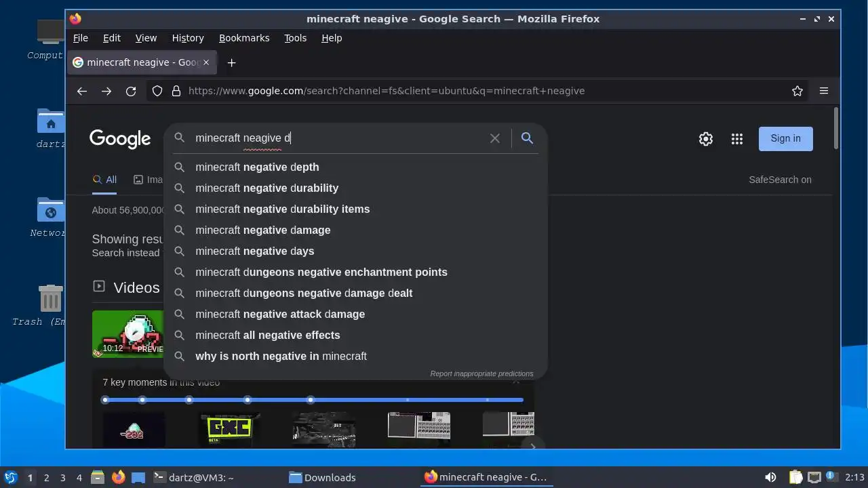The width and height of the screenshot is (868, 488).
Task: Click the Sign in button
Action: 786,138
